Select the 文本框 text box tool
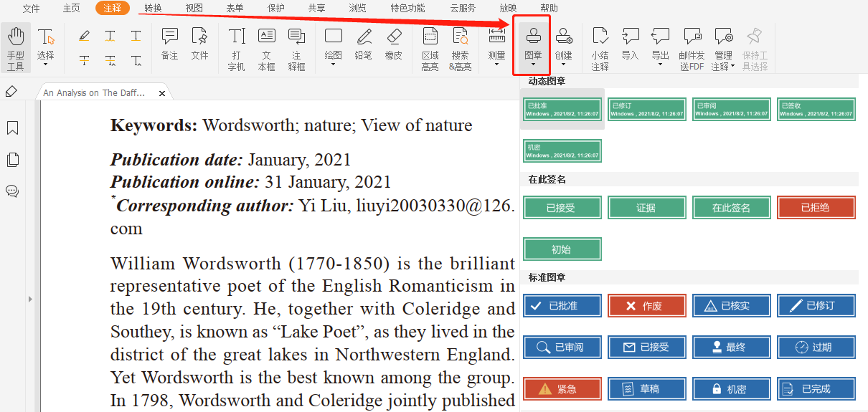 pos(267,48)
